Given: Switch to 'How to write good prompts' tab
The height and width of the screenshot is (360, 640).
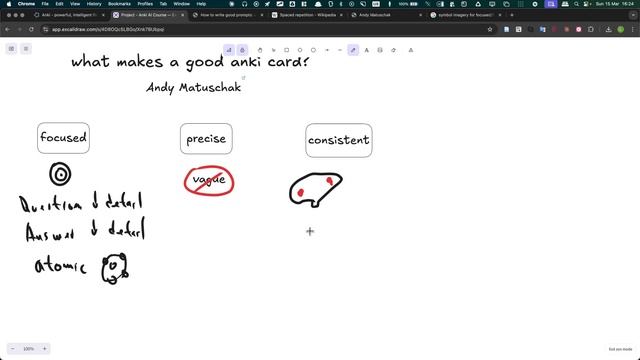Looking at the screenshot, I should pyautogui.click(x=227, y=15).
